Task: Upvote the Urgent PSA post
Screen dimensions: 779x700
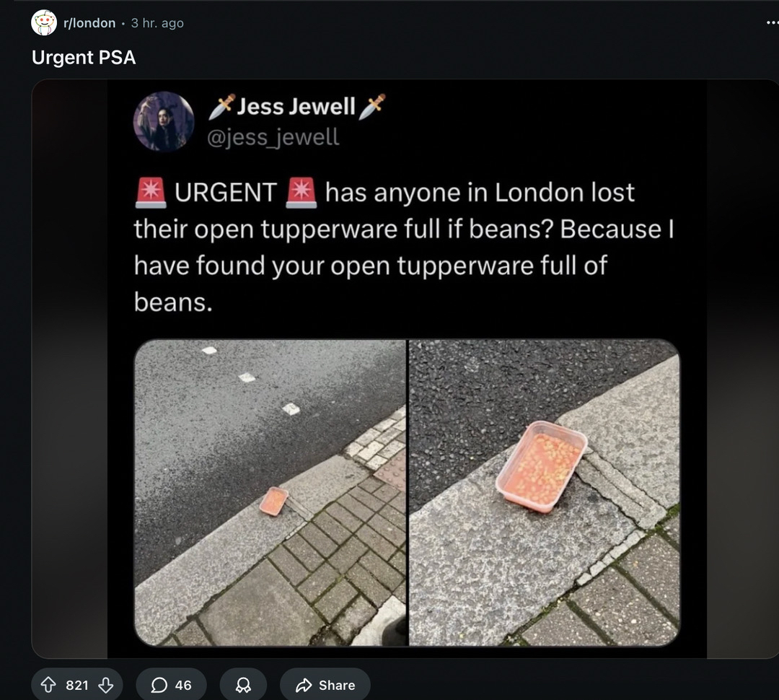Action: 47,685
